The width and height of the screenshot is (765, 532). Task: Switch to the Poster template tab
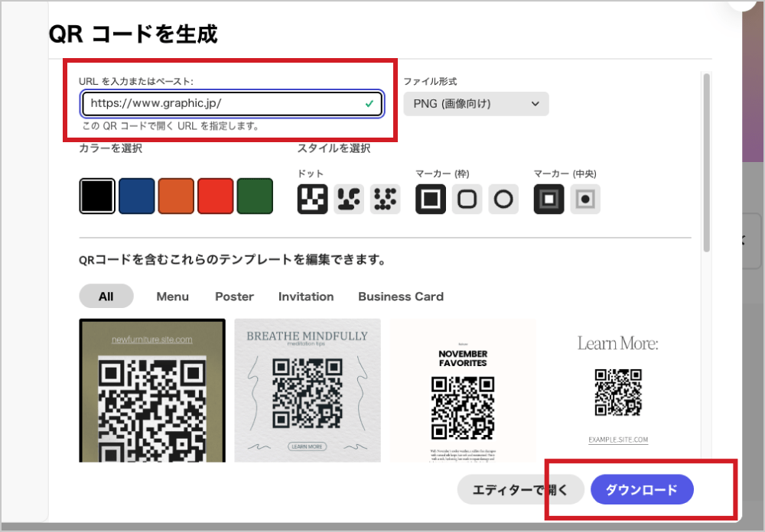pos(234,297)
